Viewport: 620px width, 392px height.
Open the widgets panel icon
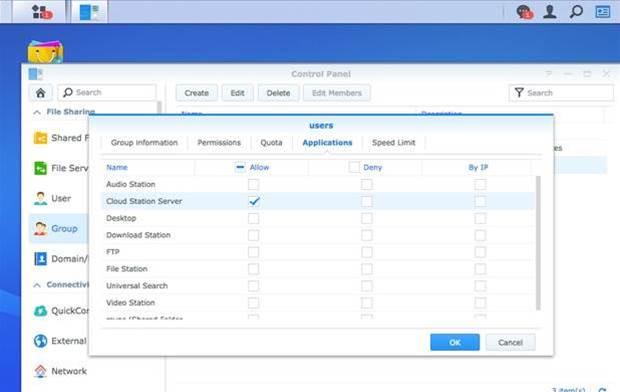(x=603, y=11)
